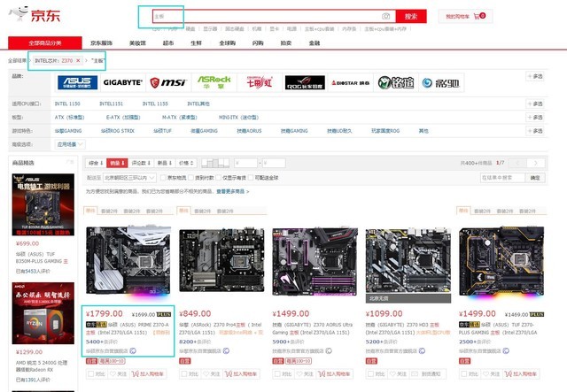Viewport: 567px width, 392px height.
Task: Open the 美妆馆 nav tab
Action: (x=137, y=43)
